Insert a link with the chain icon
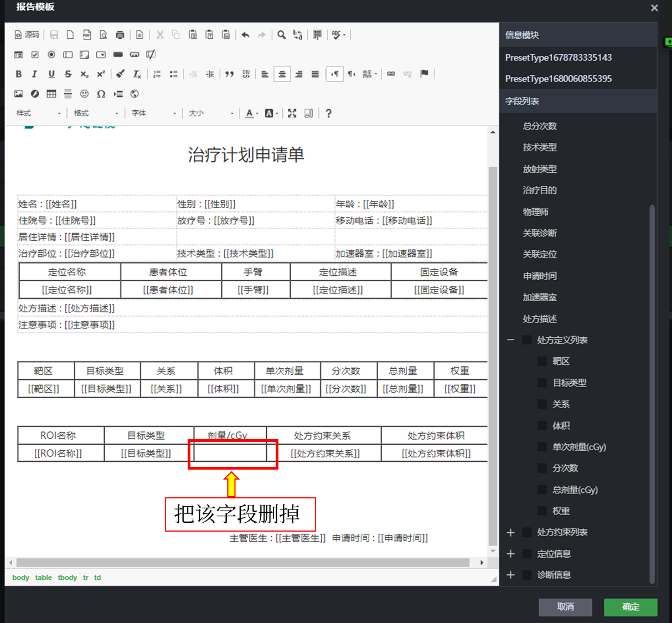 [x=391, y=74]
